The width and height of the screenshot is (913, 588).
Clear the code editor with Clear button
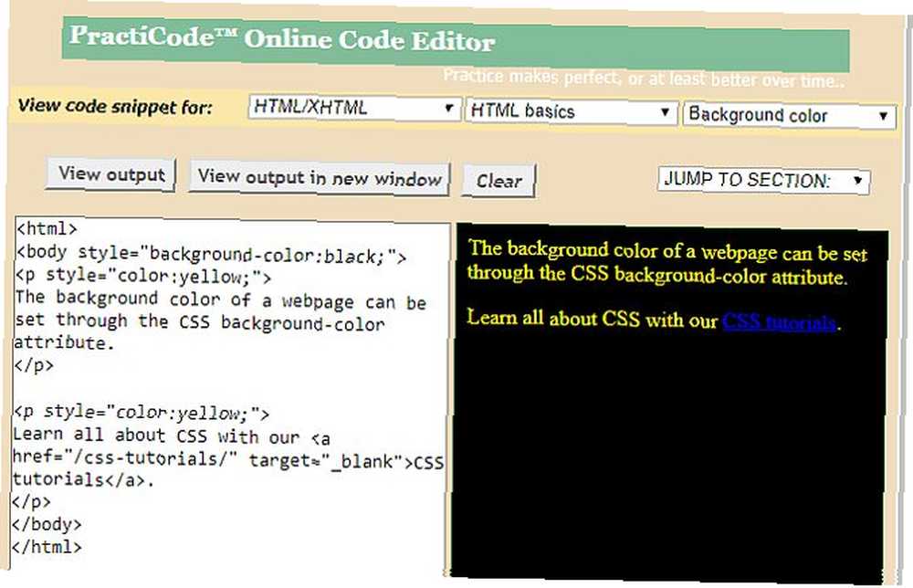pos(499,181)
